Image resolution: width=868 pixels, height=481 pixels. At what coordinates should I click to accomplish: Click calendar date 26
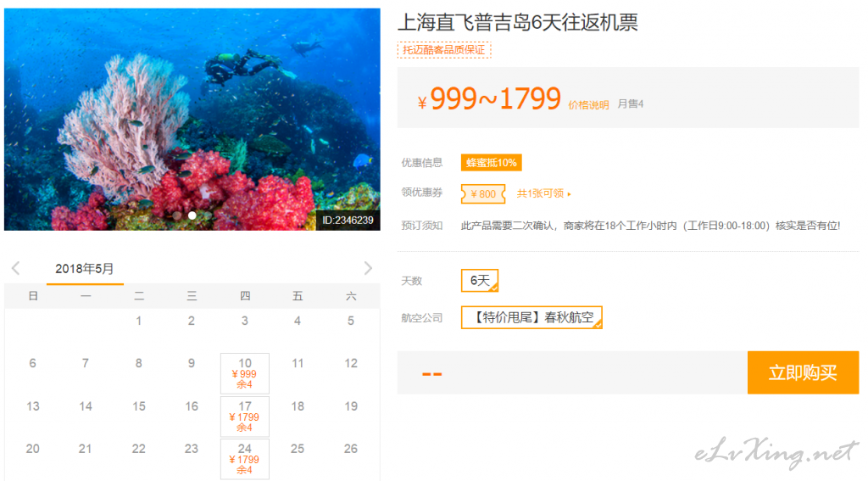pyautogui.click(x=351, y=448)
